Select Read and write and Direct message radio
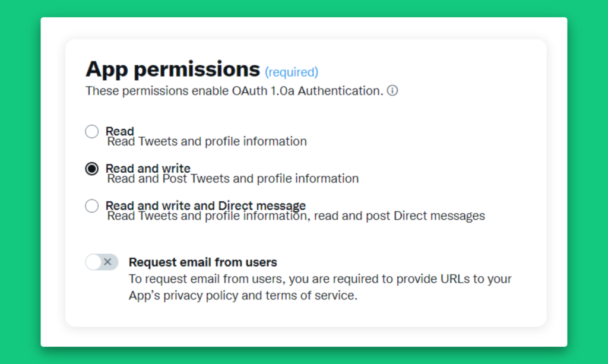608x364 pixels. [x=92, y=206]
